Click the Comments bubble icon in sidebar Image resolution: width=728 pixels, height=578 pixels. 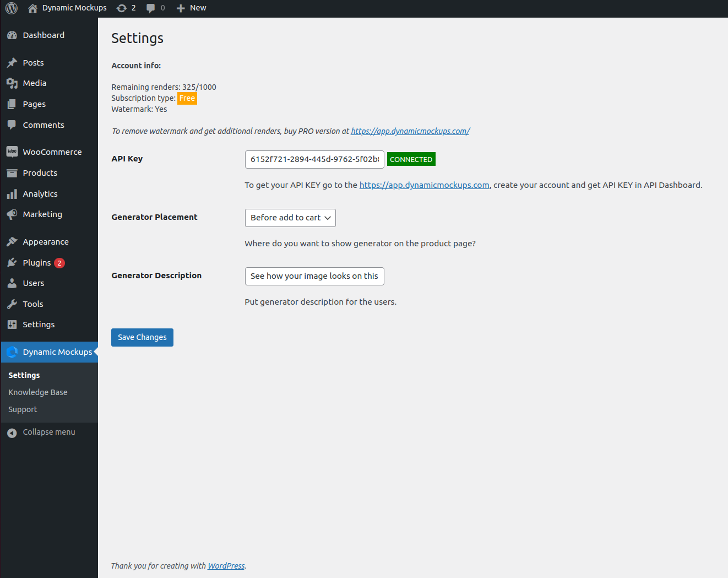click(12, 125)
